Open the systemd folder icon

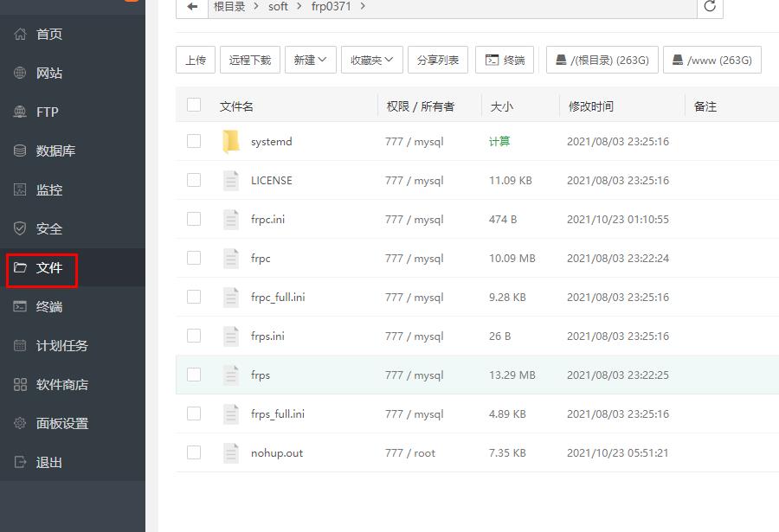pos(231,141)
